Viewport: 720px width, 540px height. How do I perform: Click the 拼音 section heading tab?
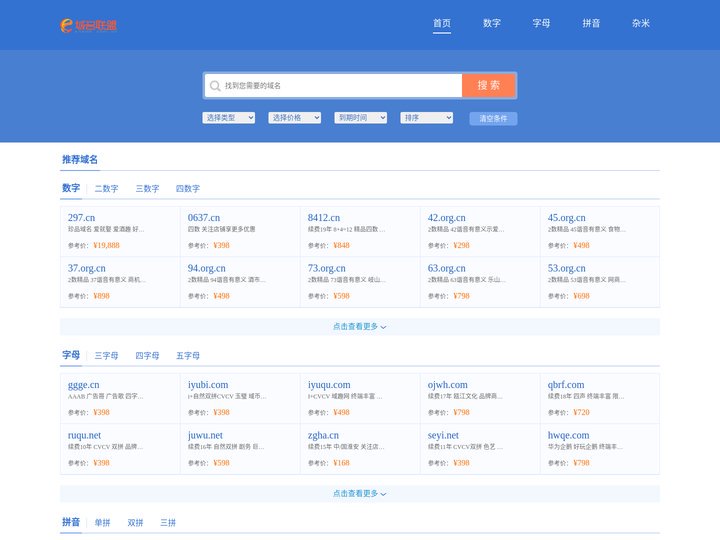click(71, 522)
